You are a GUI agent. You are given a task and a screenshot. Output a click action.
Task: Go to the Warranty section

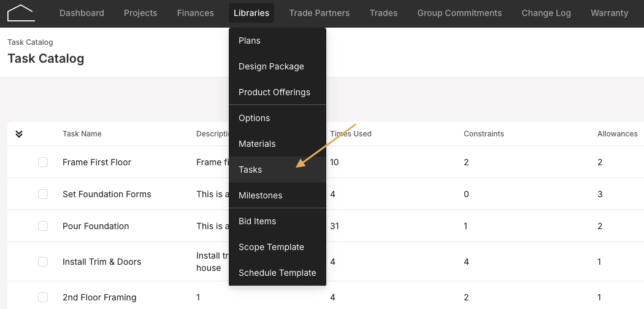click(x=610, y=13)
